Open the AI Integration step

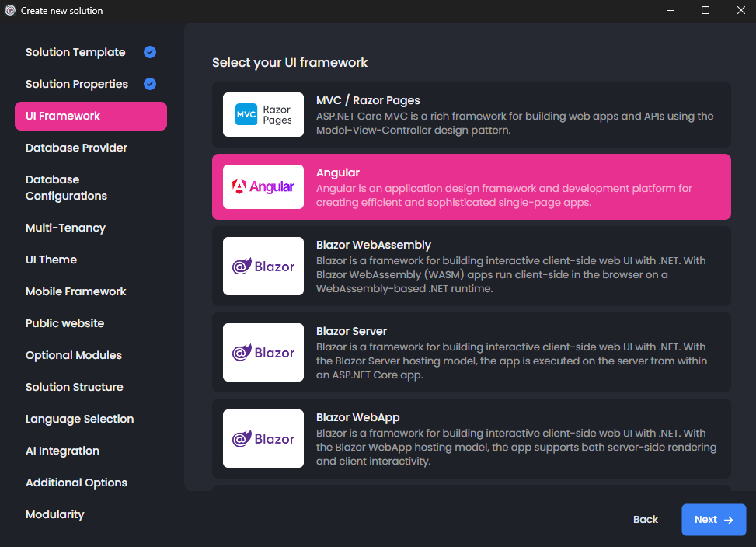point(62,451)
